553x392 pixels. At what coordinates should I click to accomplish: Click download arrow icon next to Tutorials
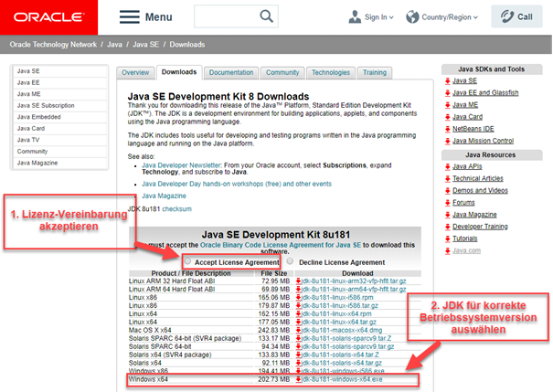(448, 238)
